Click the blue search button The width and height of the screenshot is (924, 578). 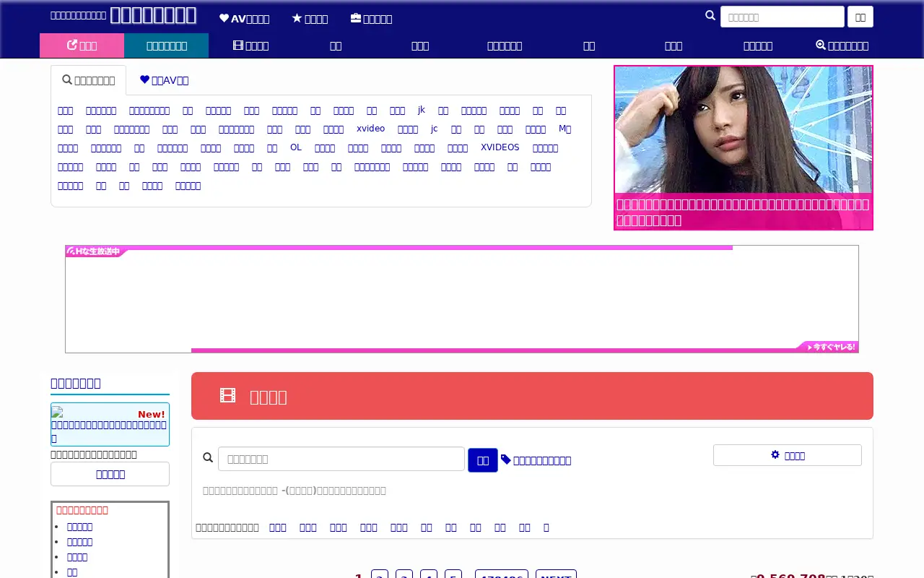point(483,460)
